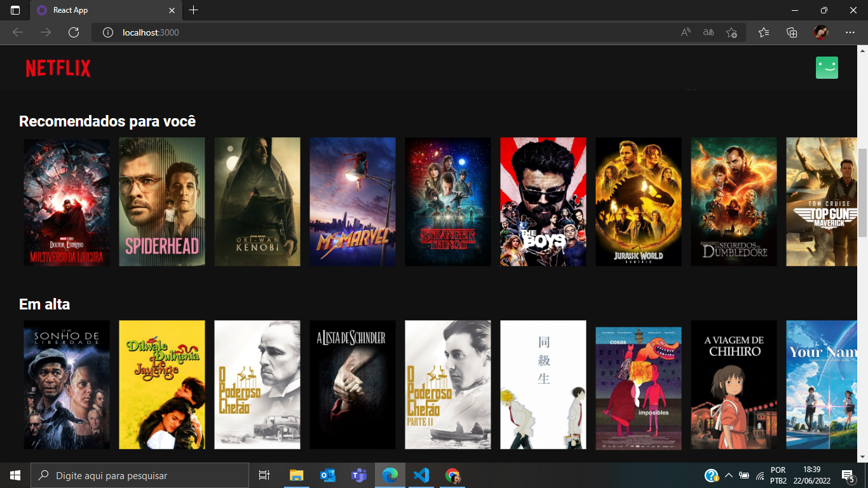Viewport: 868px width, 488px height.
Task: Open File Explorer from the taskbar
Action: click(296, 475)
